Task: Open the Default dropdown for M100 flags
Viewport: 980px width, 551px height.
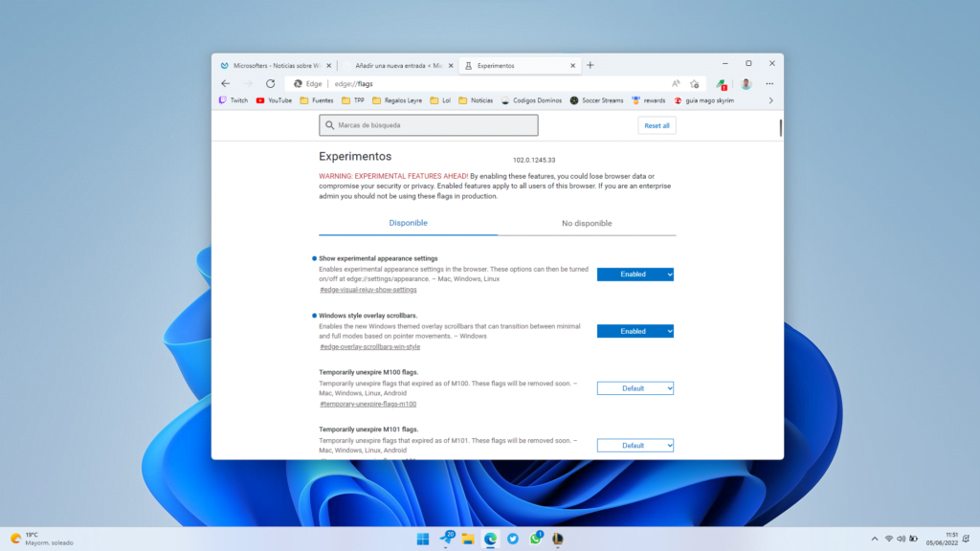Action: [x=635, y=388]
